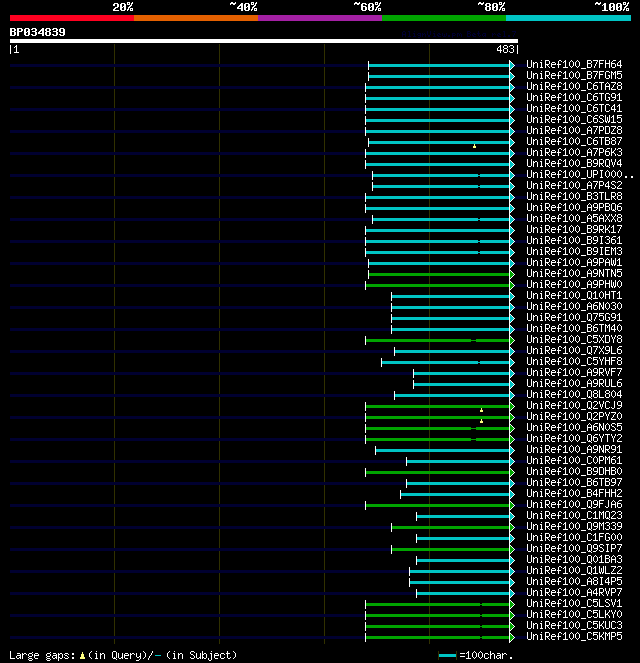Click the UniRef100_Q75G91 hit
This screenshot has height=663, width=640.
[574, 318]
